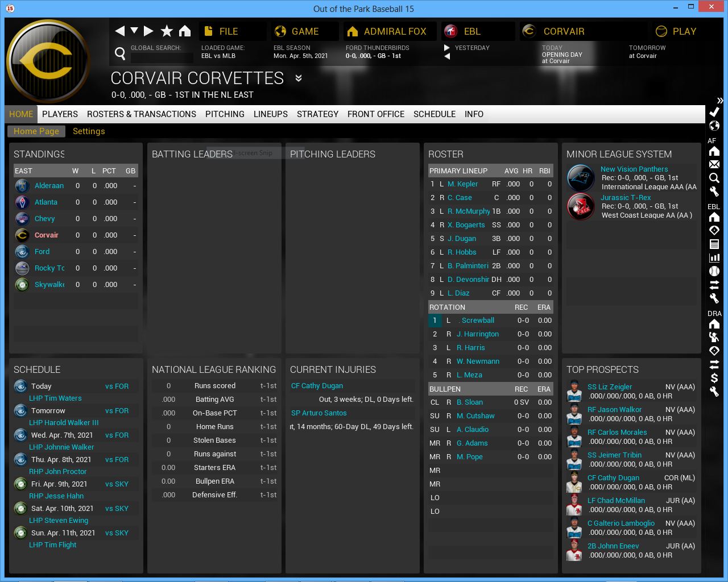Viewport: 728px width, 582px height.
Task: Open the DRA transactions arrows icon
Action: 714,364
